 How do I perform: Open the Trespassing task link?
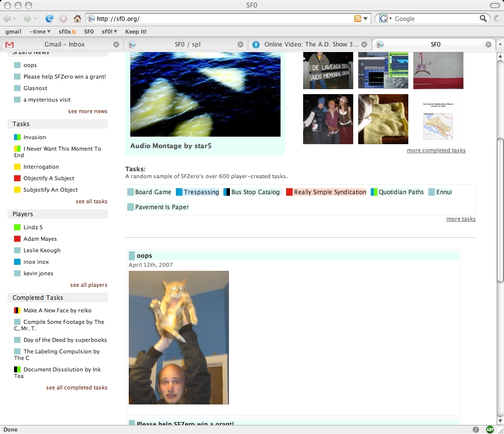201,192
